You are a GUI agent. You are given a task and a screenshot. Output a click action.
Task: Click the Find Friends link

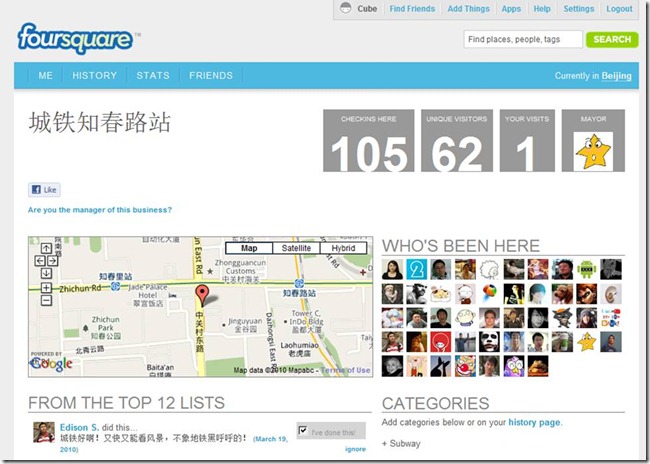click(x=412, y=9)
